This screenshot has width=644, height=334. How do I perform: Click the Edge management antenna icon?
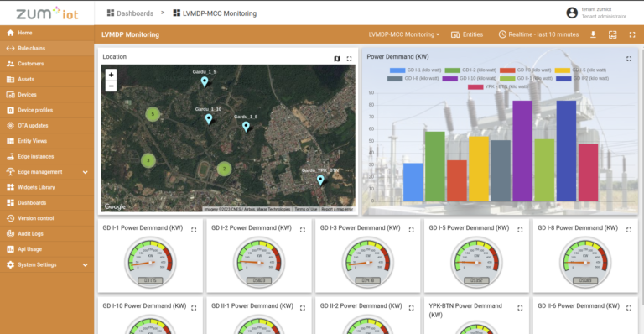pyautogui.click(x=10, y=172)
